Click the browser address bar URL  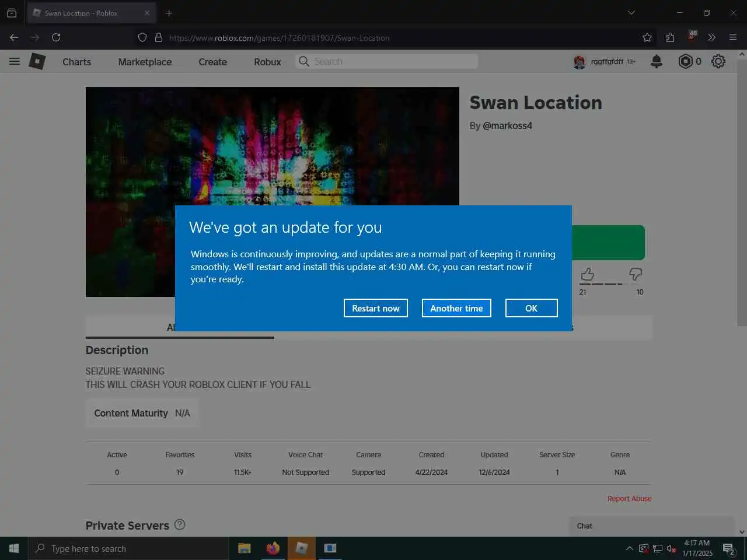coord(280,38)
